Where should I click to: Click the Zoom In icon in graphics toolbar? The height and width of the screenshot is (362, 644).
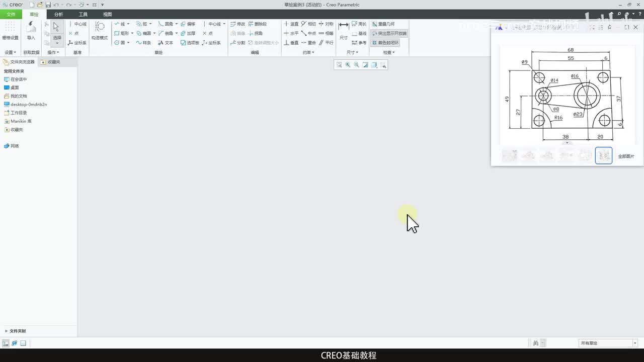pyautogui.click(x=348, y=65)
